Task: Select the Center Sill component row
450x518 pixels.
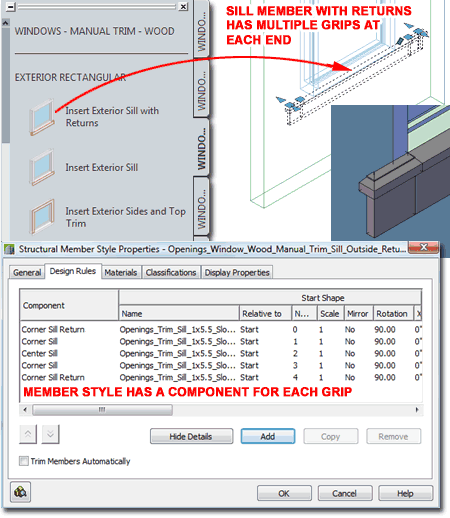Action: tap(221, 353)
